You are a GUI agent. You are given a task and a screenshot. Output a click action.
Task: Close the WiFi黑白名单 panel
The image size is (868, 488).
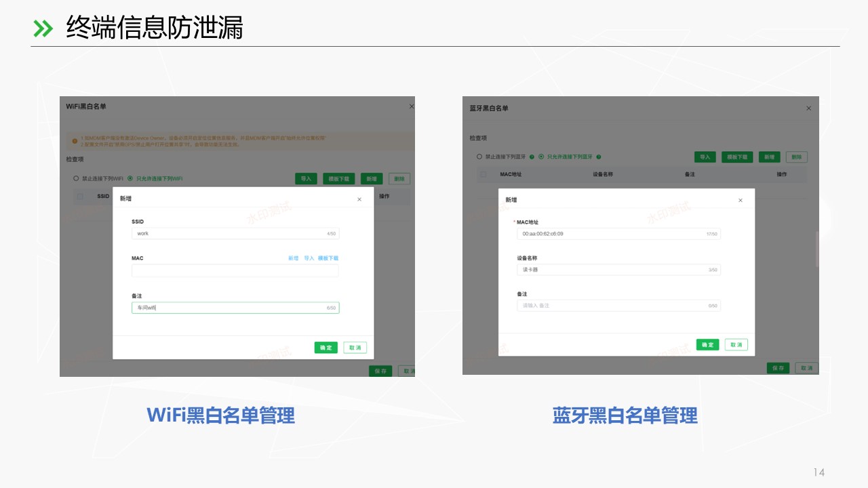click(411, 106)
